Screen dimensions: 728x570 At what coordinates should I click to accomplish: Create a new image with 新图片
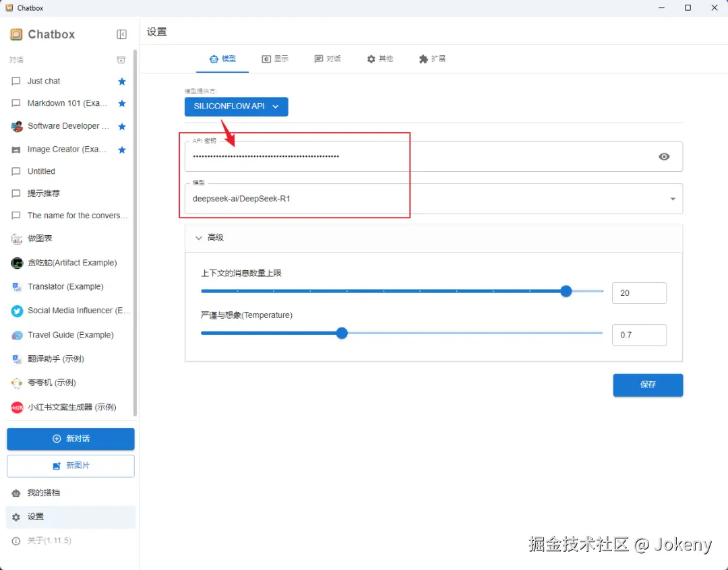tap(71, 466)
